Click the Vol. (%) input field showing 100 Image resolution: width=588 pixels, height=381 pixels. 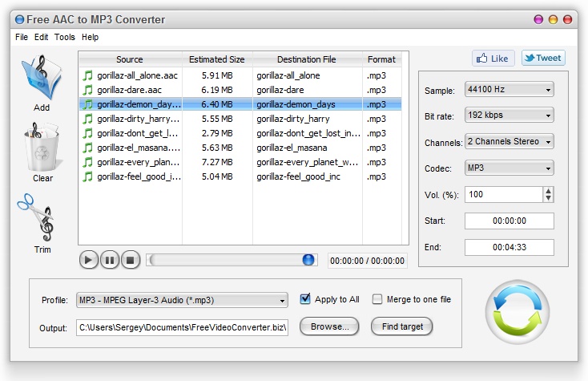click(x=504, y=194)
